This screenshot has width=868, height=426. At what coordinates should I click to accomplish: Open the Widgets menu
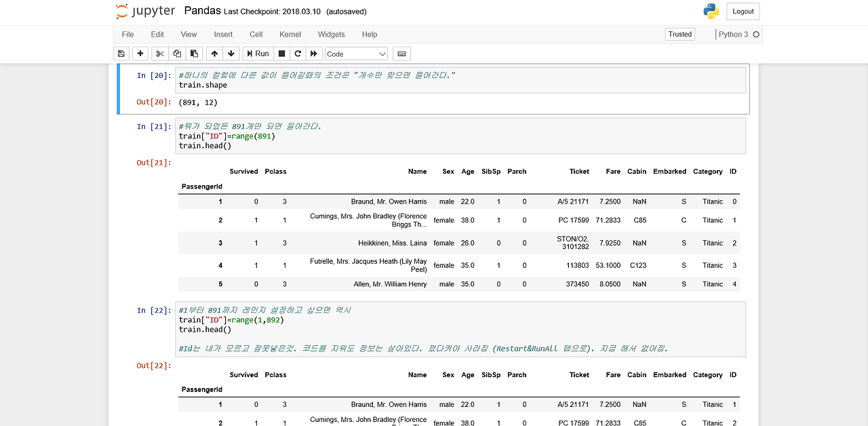coord(331,34)
